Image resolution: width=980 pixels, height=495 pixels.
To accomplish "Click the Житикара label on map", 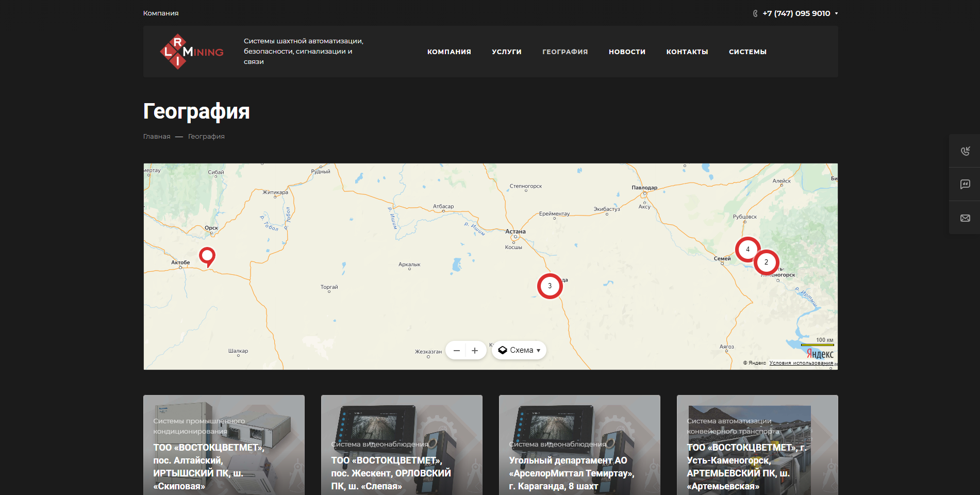I will coord(275,192).
